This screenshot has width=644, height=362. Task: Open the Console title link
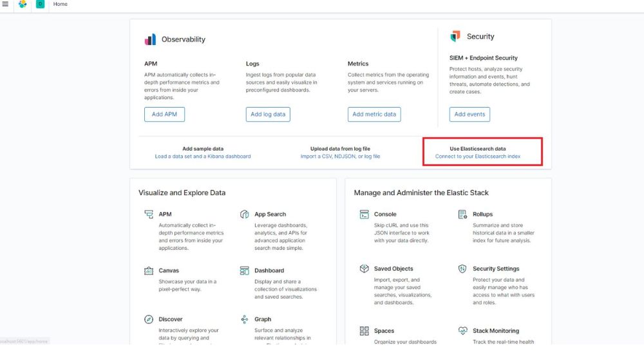385,214
